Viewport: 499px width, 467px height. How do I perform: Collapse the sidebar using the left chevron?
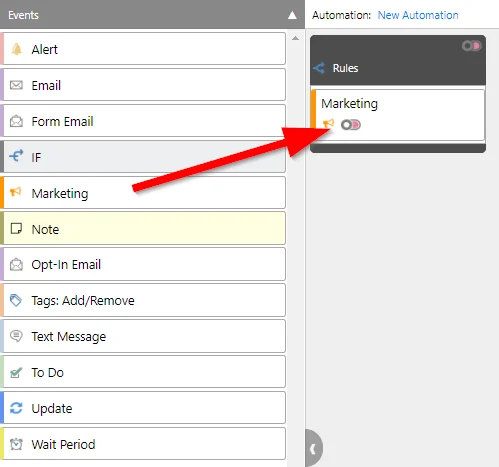(313, 449)
